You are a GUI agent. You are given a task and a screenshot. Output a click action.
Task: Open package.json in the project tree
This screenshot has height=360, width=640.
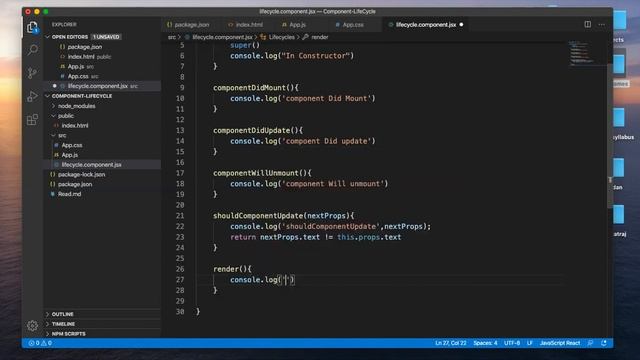(75, 184)
